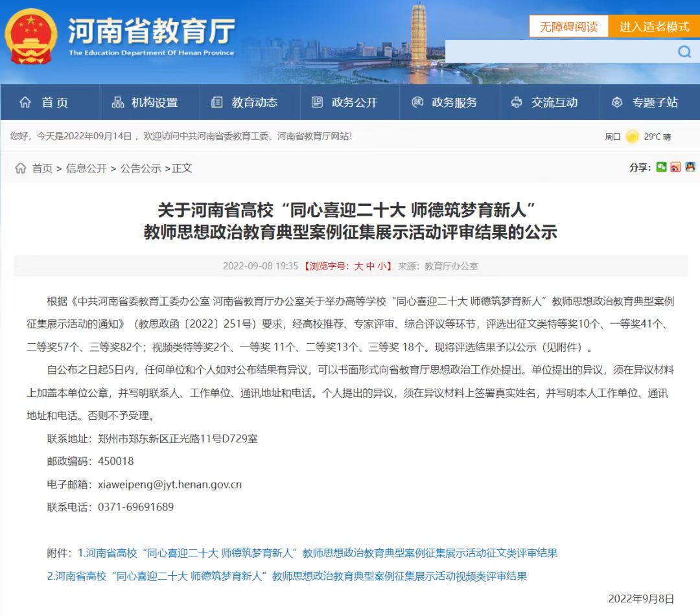Click the document icon beside 政务公开
The width and height of the screenshot is (700, 616).
[x=317, y=102]
